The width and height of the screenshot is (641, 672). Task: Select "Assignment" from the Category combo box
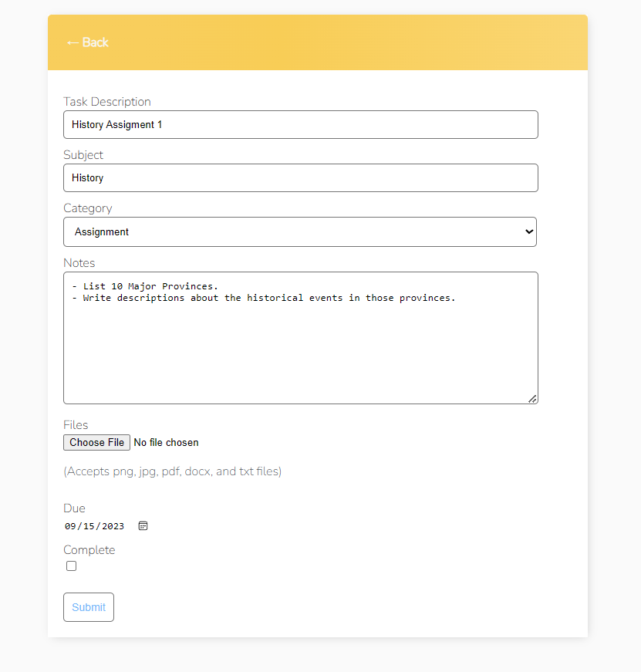(300, 231)
